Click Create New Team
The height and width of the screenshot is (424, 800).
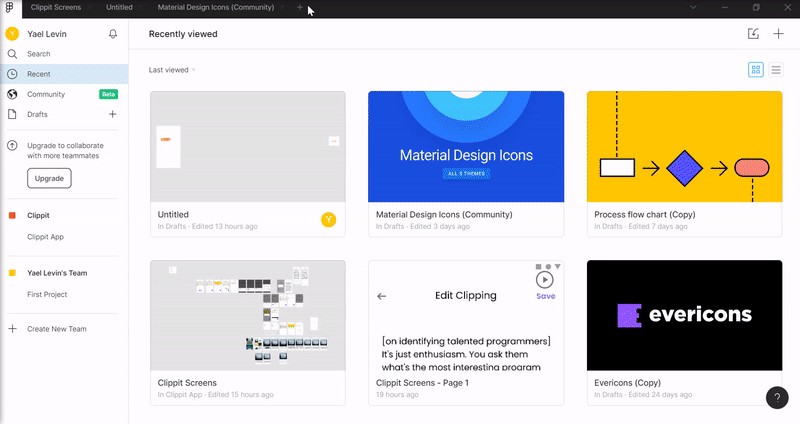57,329
